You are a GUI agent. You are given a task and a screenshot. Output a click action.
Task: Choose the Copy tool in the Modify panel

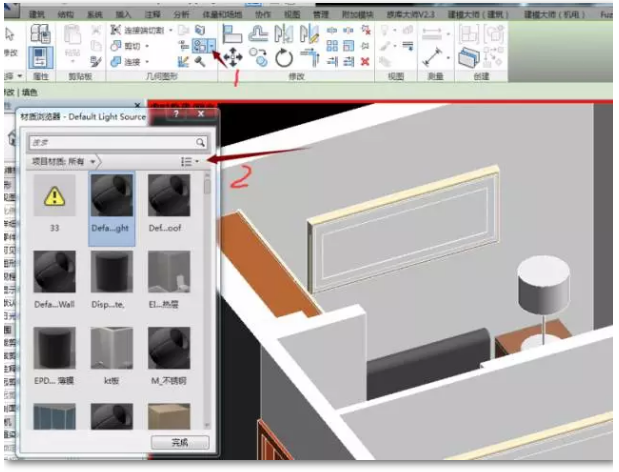pos(259,57)
